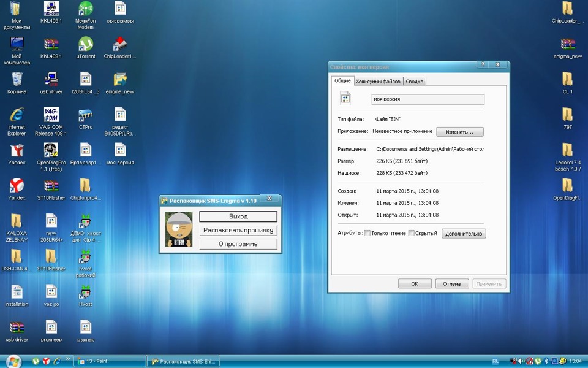This screenshot has height=368, width=588.
Task: Click the Ledokol 7.4 bosch folder
Action: click(x=567, y=150)
